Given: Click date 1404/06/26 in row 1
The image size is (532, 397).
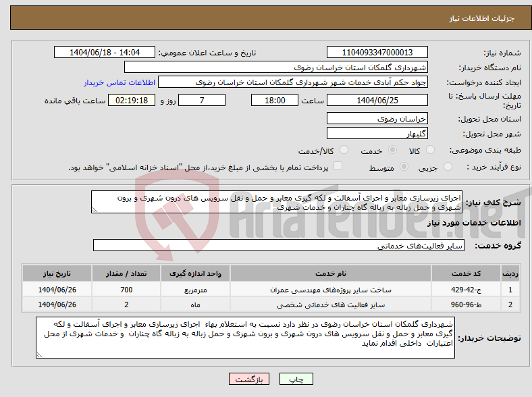Looking at the screenshot, I should coord(57,290).
